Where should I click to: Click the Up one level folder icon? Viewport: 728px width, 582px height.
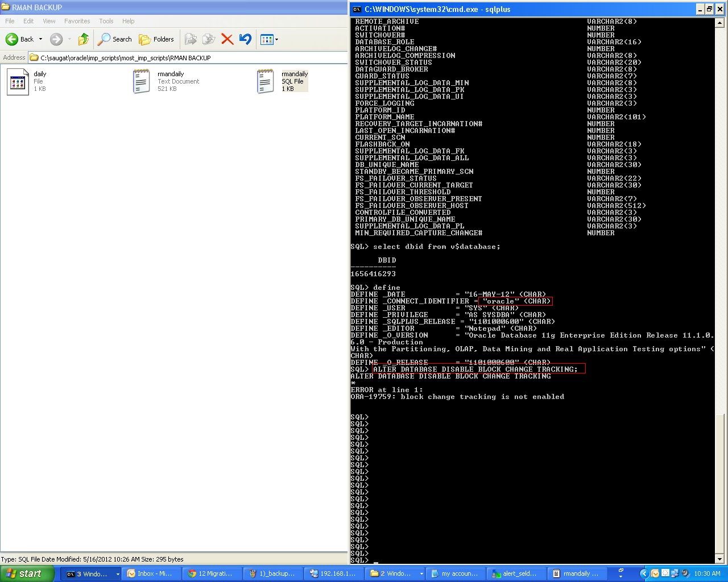click(x=83, y=39)
